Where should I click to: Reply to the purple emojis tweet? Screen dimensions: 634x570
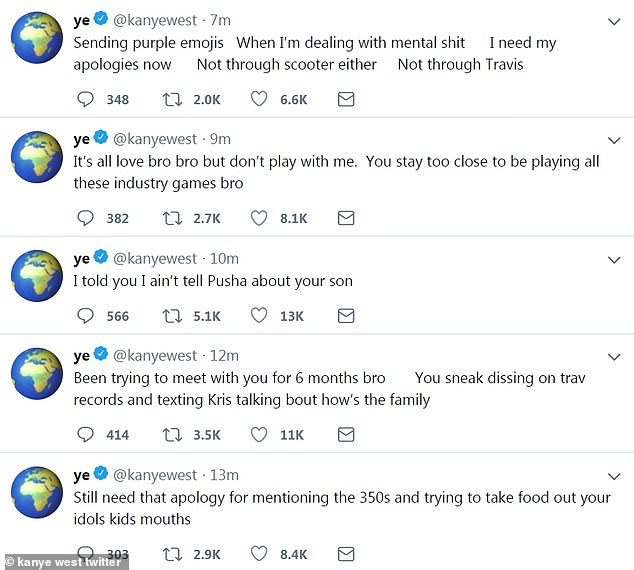86,99
